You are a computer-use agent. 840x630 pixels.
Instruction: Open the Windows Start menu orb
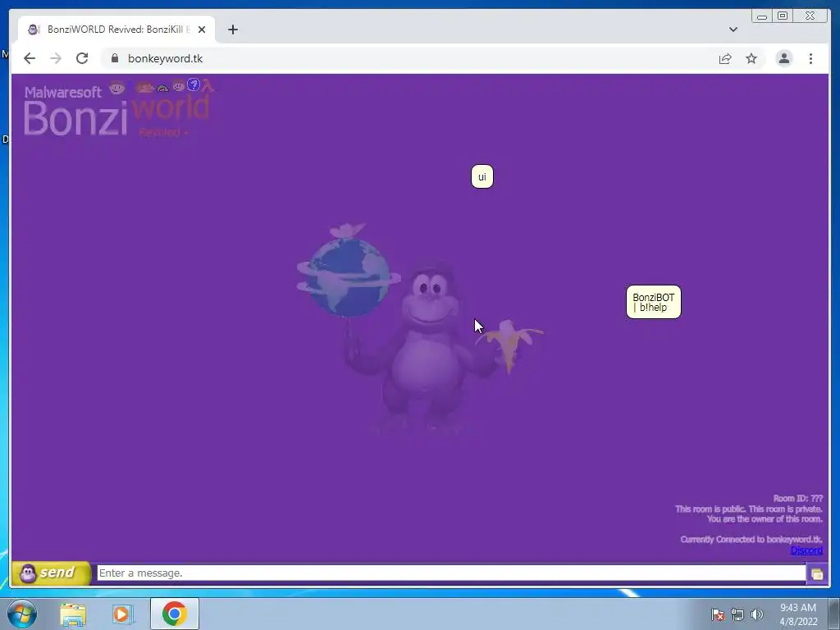click(x=22, y=614)
